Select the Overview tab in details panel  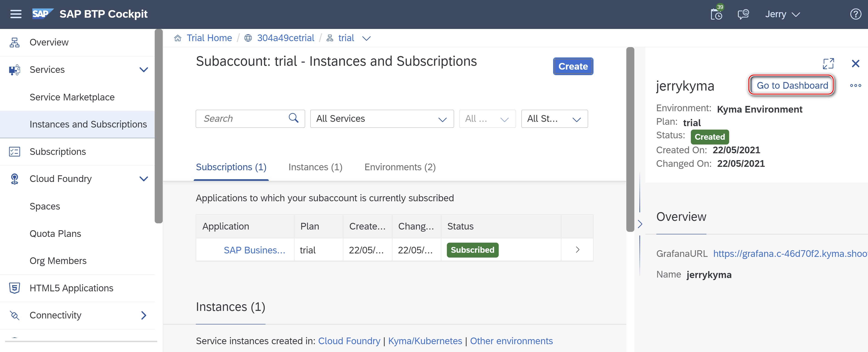coord(681,217)
